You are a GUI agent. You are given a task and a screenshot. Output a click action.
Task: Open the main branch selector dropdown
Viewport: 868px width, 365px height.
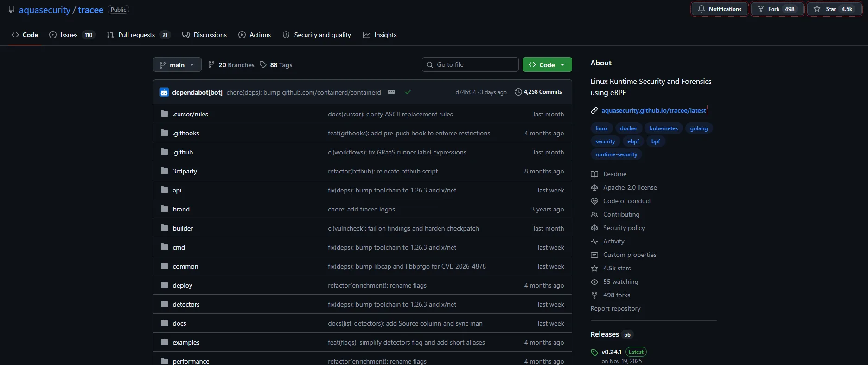[177, 65]
